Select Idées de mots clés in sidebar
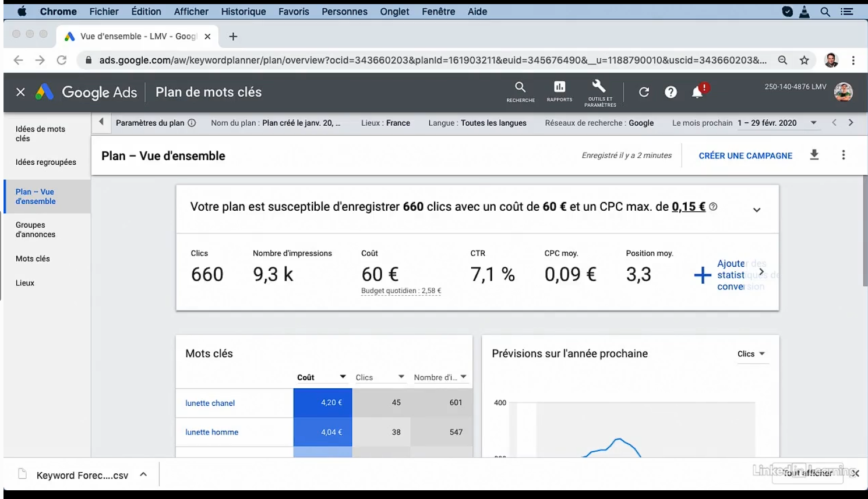 (x=40, y=133)
